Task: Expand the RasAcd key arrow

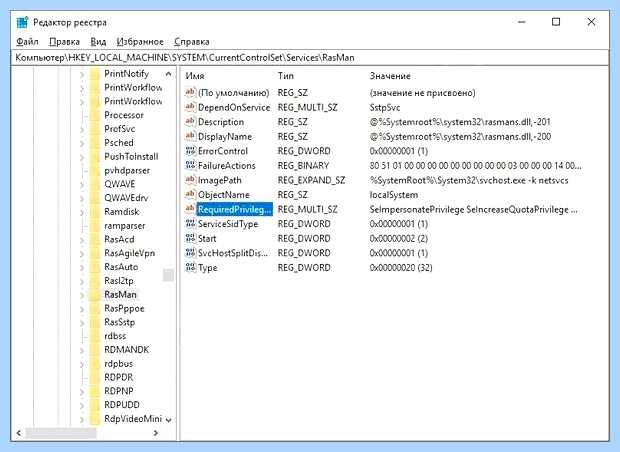Action: pyautogui.click(x=81, y=240)
